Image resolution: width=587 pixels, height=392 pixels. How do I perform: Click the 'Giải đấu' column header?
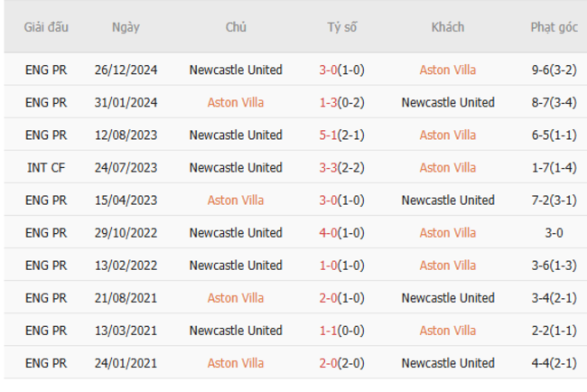click(x=45, y=27)
